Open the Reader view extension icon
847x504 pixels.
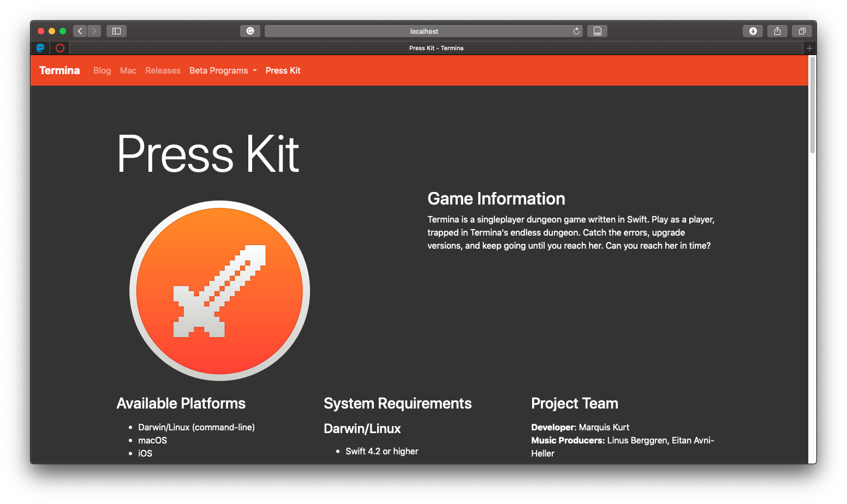pyautogui.click(x=598, y=31)
